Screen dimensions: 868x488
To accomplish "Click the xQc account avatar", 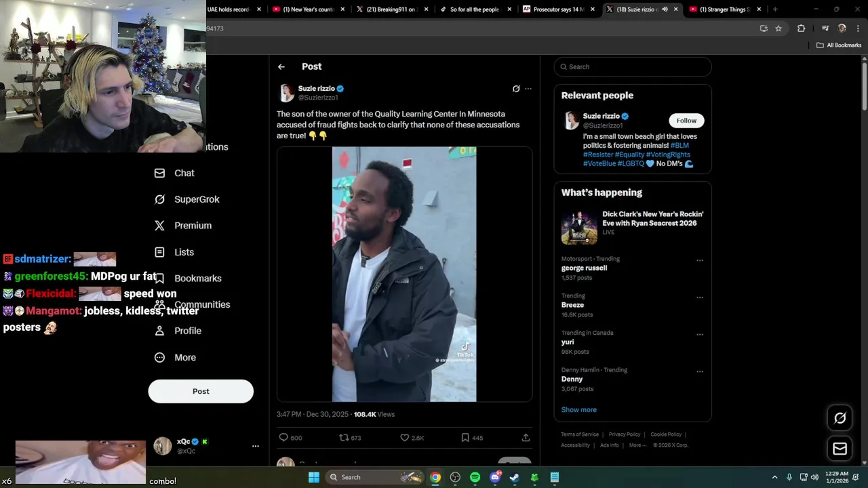I will tap(163, 446).
